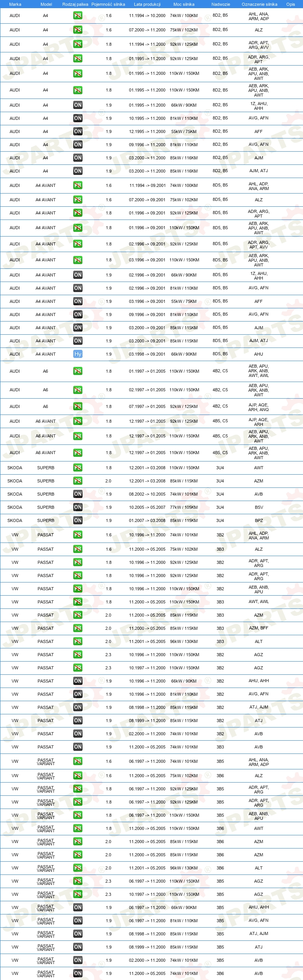Image resolution: width=303 pixels, height=980 pixels.
Task: Click ON icon in Audi A4 10.1995 AVG, AFN row
Action: tap(78, 118)
